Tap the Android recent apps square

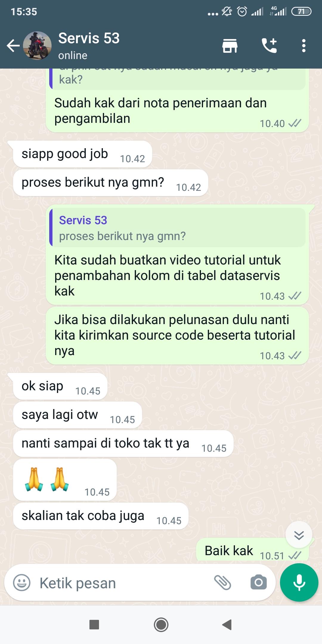tap(94, 625)
